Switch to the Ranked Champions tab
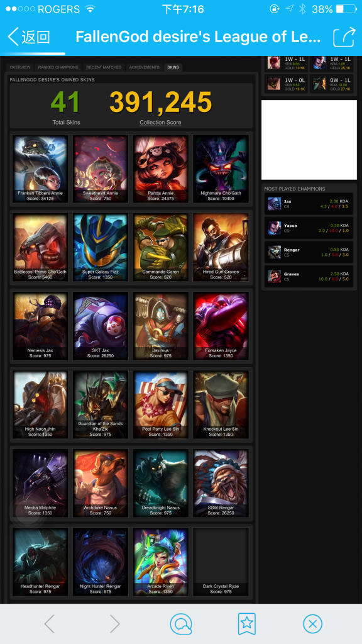The height and width of the screenshot is (644, 362). coord(58,67)
